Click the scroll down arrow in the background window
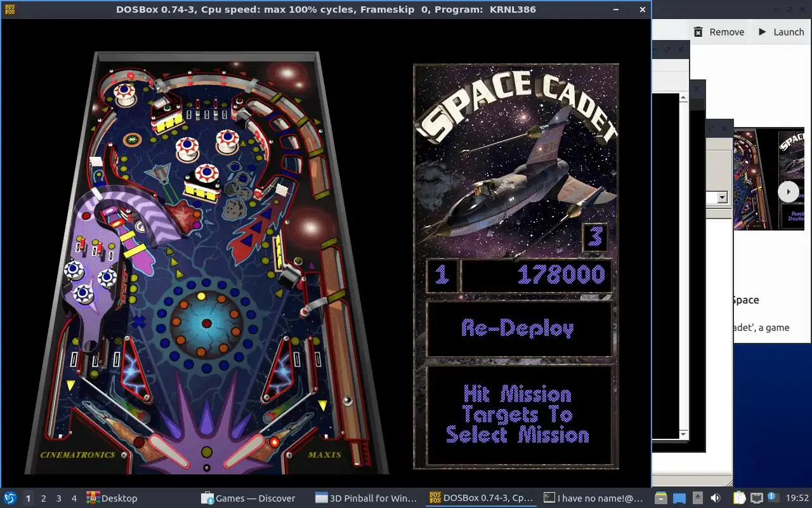The image size is (812, 508). point(683,434)
